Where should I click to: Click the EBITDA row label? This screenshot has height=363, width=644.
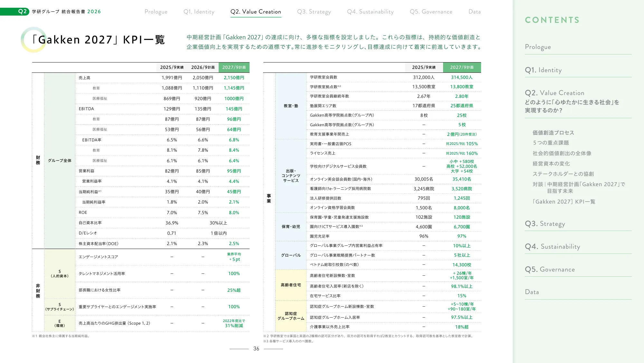[86, 109]
